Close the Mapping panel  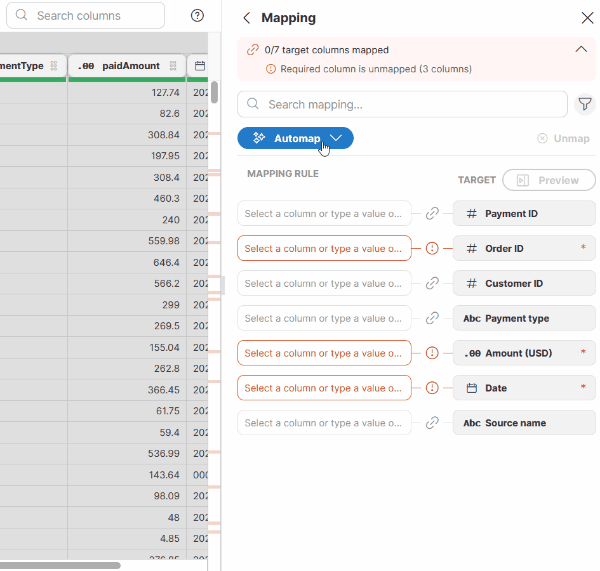coord(587,18)
